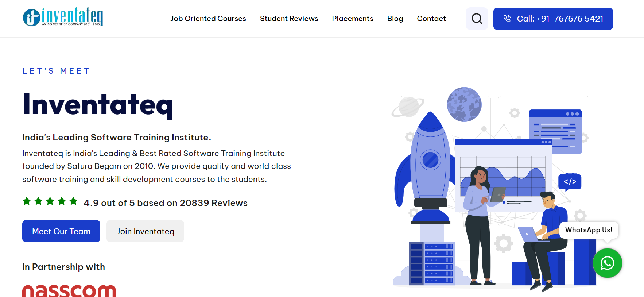This screenshot has width=644, height=297.
Task: Open the Job Oriented Courses menu
Action: [208, 19]
